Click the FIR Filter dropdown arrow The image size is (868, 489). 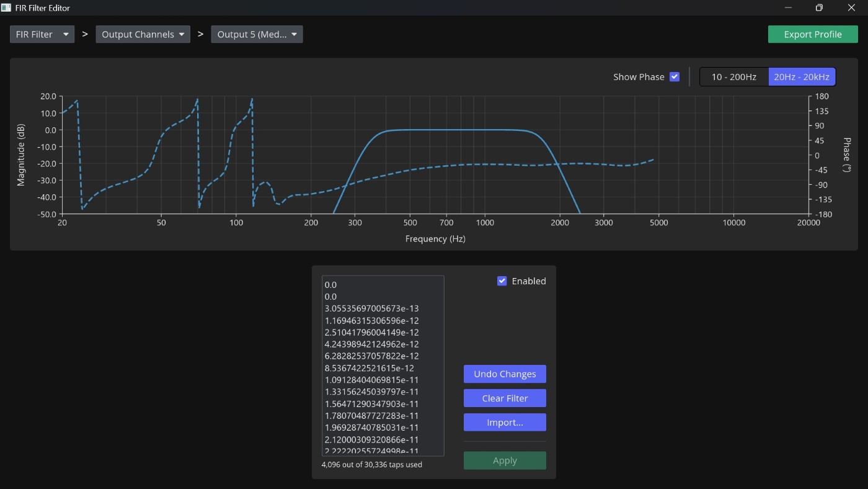(66, 35)
